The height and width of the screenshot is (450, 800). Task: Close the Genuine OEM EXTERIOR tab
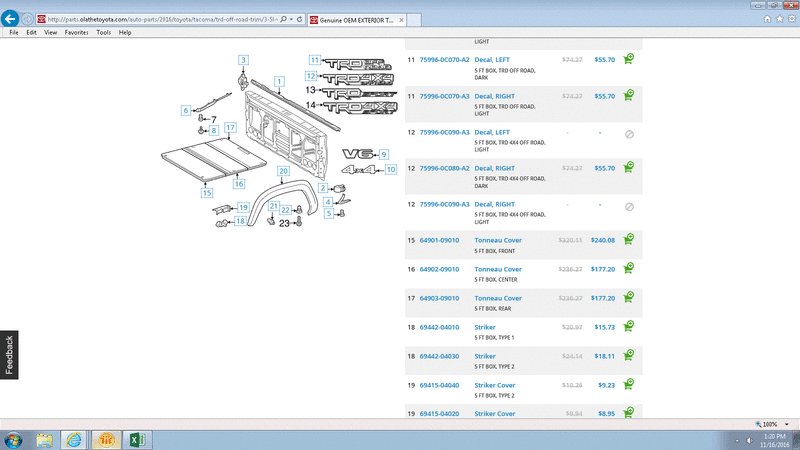pyautogui.click(x=402, y=20)
